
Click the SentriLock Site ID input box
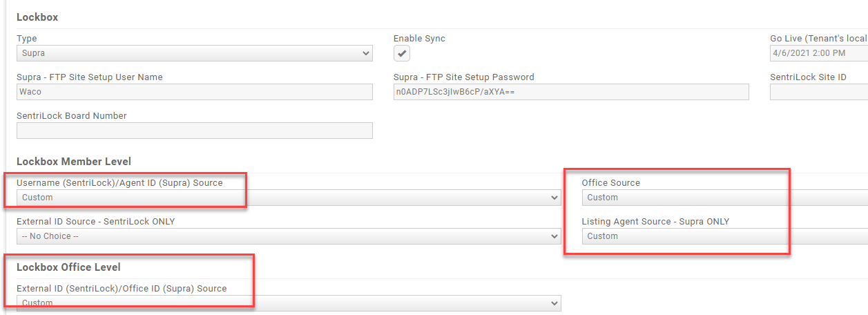[x=818, y=92]
